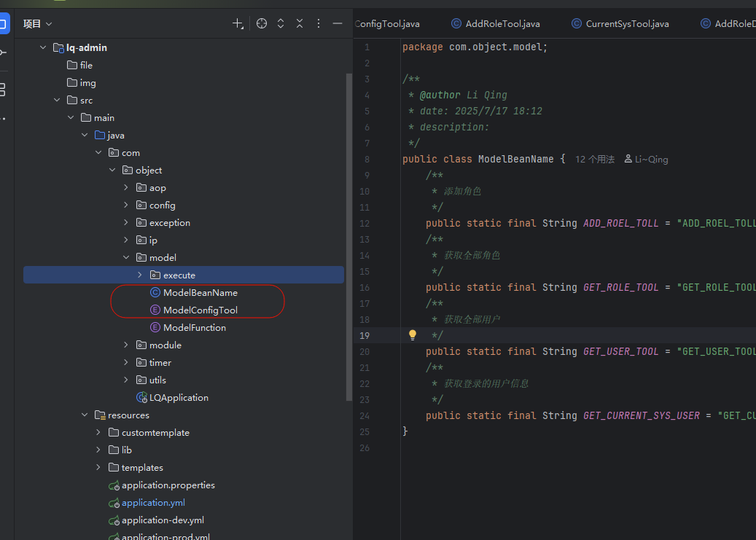Select application.yml file in resources
Viewport: 756px width, 540px height.
153,502
